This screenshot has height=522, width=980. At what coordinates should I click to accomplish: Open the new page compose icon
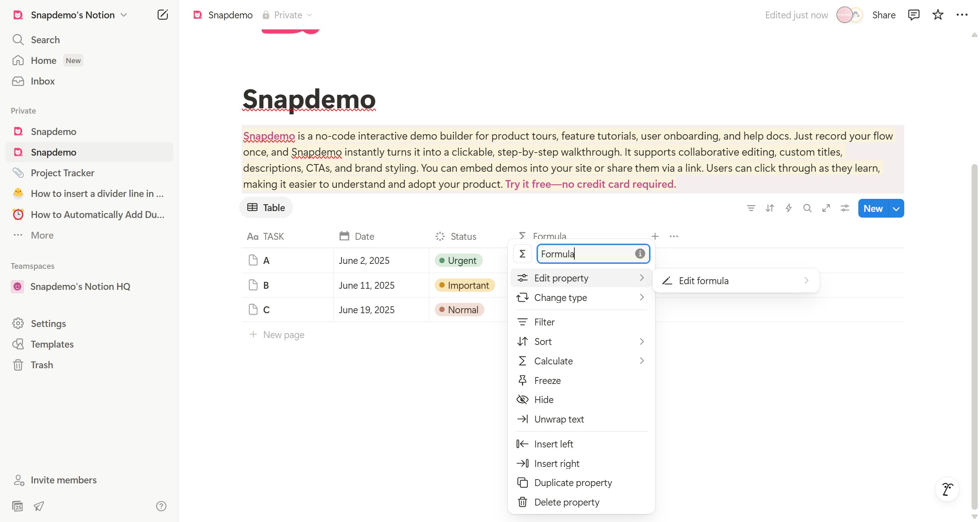[163, 15]
